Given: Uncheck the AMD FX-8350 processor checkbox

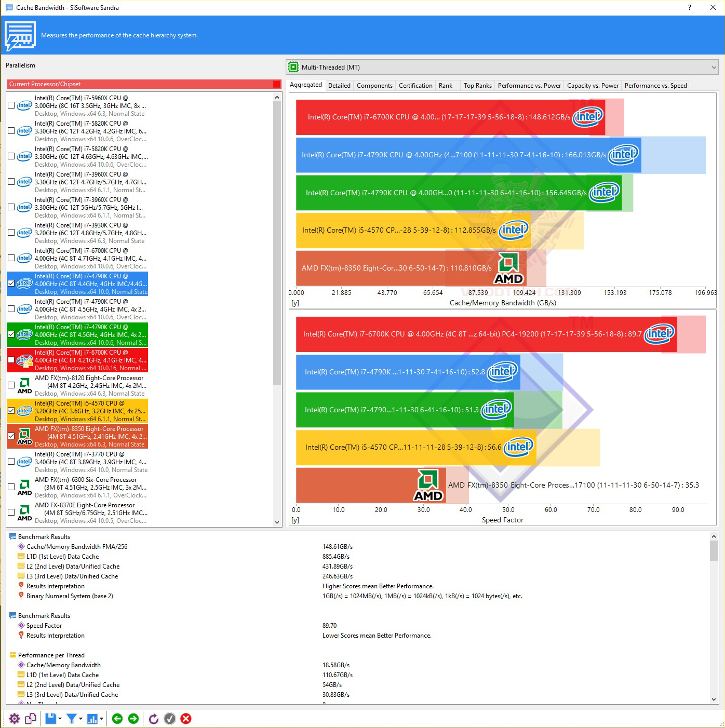Looking at the screenshot, I should pos(11,436).
